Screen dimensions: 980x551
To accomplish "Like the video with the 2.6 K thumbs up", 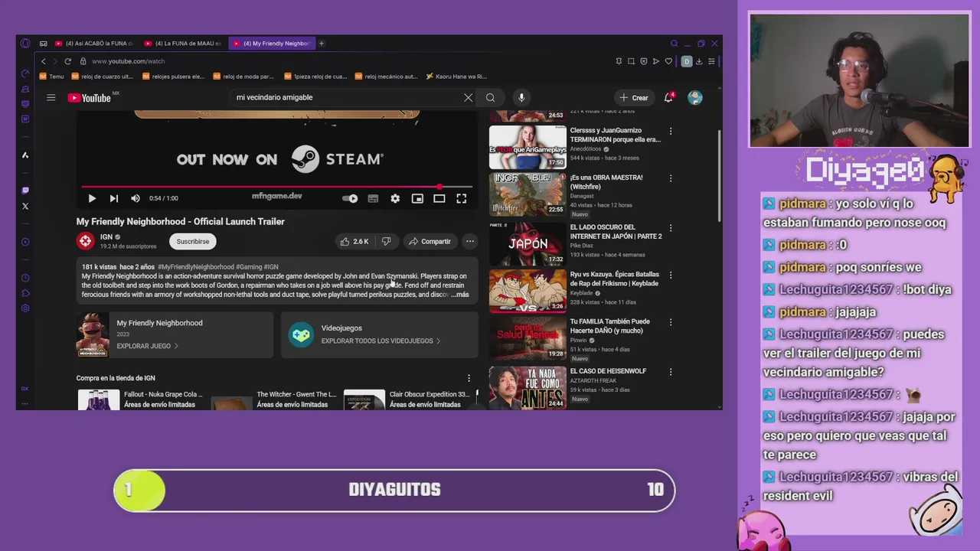I will [x=354, y=241].
